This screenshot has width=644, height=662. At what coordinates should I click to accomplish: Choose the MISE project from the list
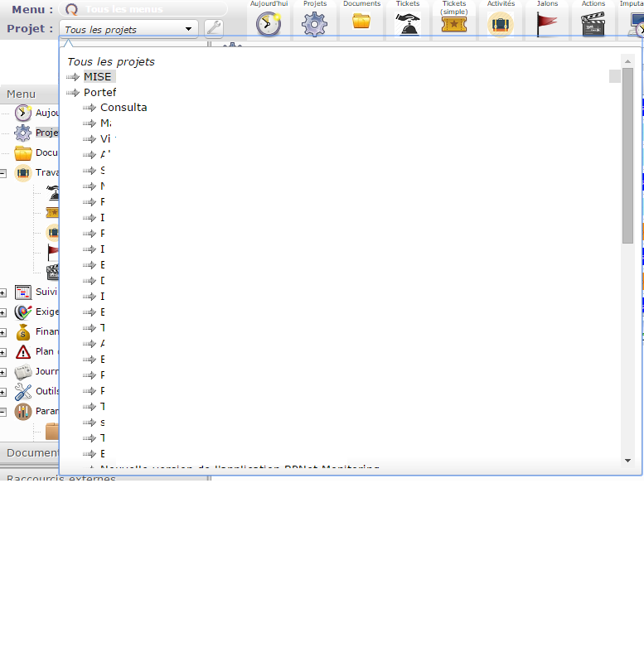pos(97,77)
